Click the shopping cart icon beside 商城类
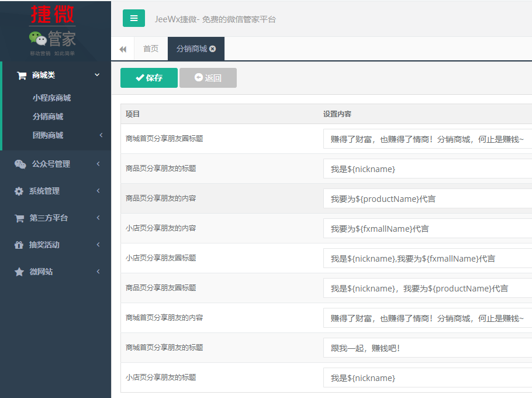Screen dimensions: 532x398 click(22, 76)
